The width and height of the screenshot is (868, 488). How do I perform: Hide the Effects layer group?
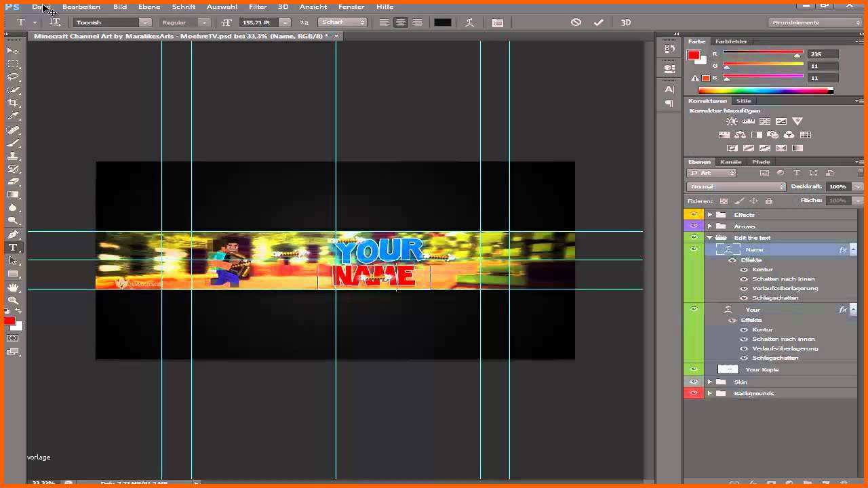693,215
